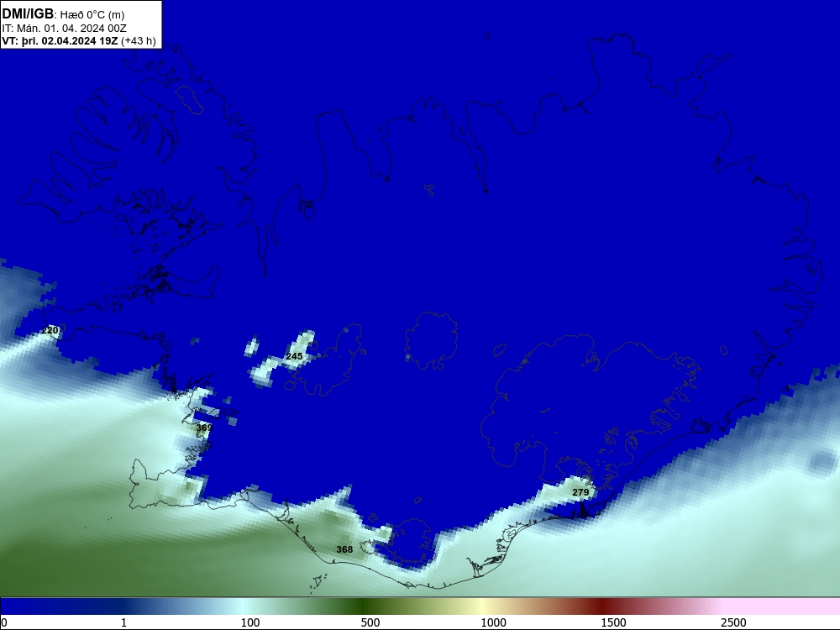Click the 0 tick on the color legend

4,622
